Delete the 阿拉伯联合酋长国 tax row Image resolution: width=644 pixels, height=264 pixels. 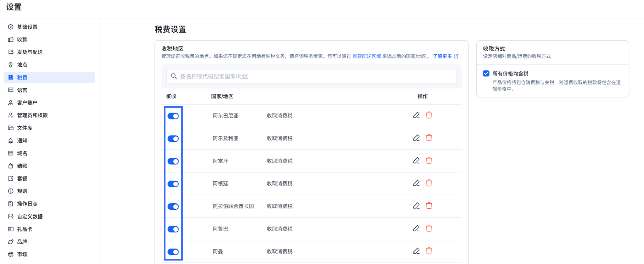point(429,206)
